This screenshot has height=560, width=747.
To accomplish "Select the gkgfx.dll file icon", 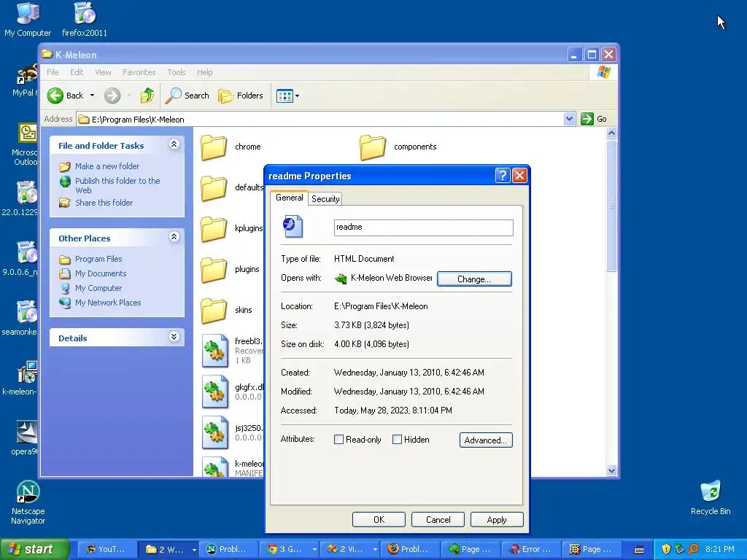I will tap(215, 392).
